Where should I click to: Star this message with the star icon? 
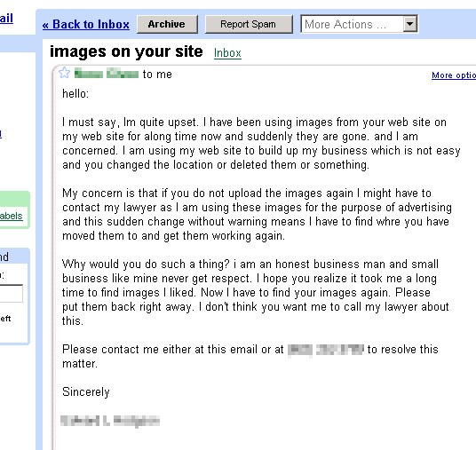click(64, 73)
